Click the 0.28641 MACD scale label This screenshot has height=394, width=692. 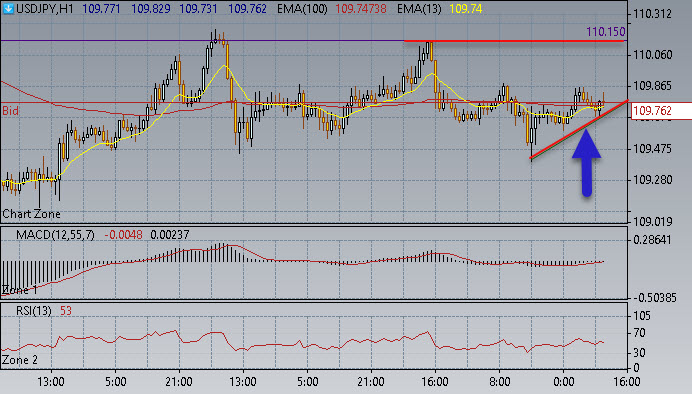tap(652, 240)
